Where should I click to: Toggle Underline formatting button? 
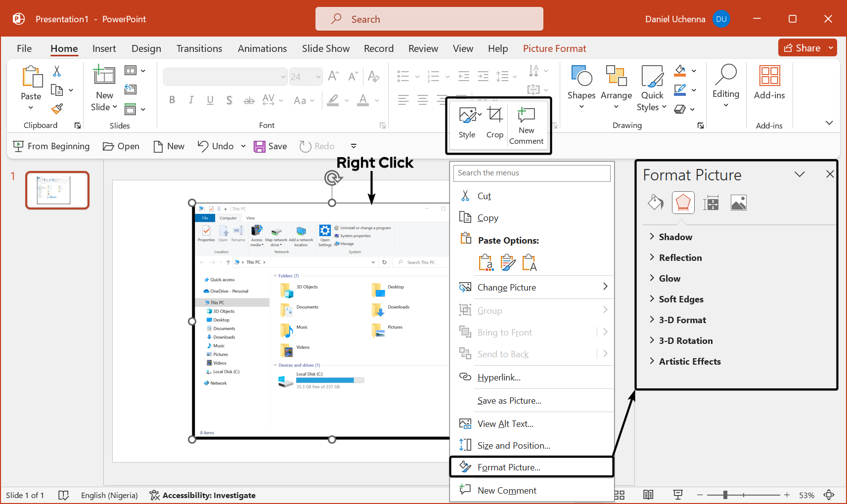point(210,100)
